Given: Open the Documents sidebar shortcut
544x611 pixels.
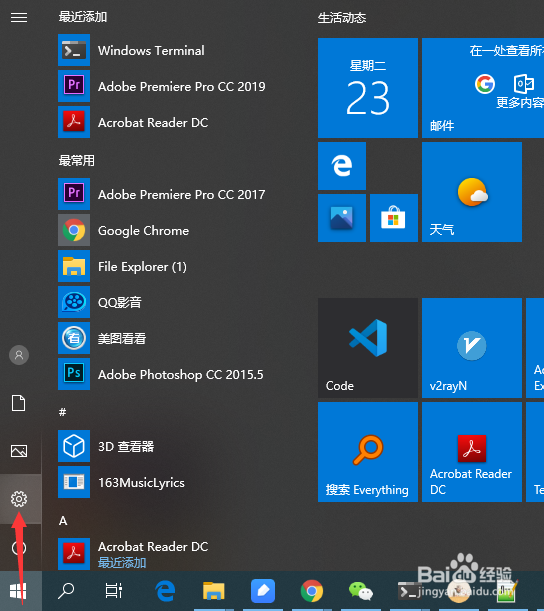Looking at the screenshot, I should 19,403.
